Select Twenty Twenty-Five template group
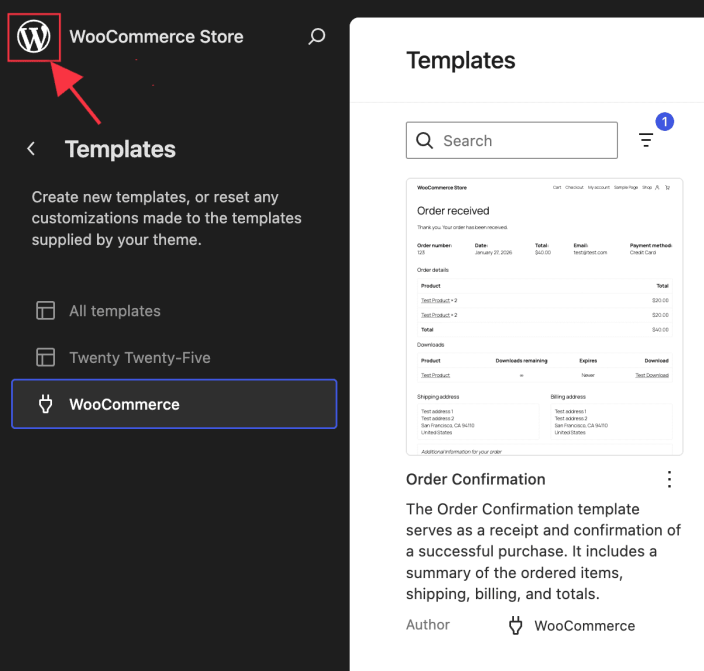 coord(174,358)
